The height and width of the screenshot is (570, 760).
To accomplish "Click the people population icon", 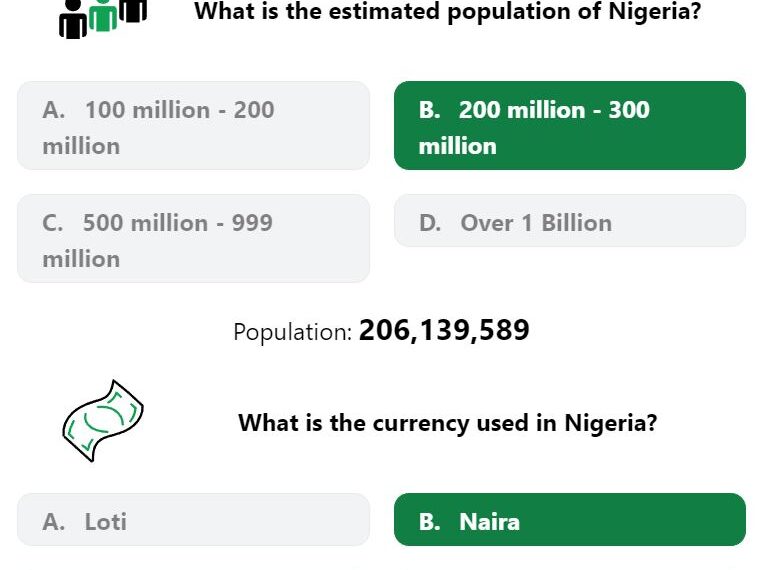I will tap(103, 18).
